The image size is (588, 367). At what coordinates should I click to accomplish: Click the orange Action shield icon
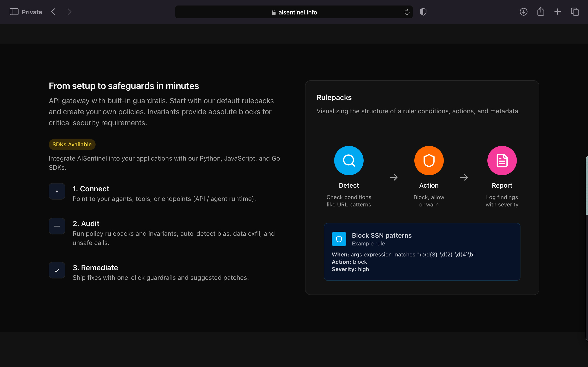pos(429,160)
